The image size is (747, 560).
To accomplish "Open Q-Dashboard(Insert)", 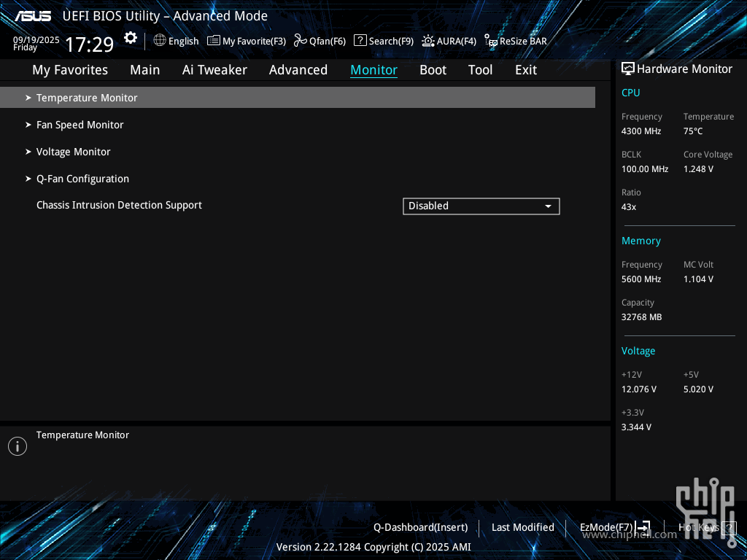I will pyautogui.click(x=421, y=527).
